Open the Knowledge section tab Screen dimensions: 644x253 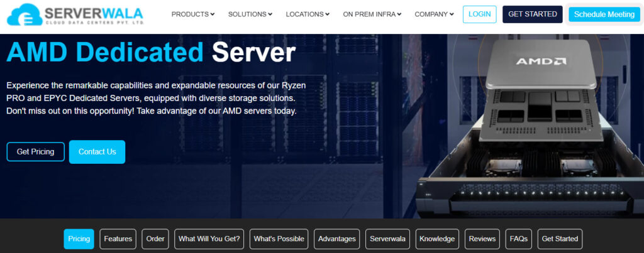point(437,239)
